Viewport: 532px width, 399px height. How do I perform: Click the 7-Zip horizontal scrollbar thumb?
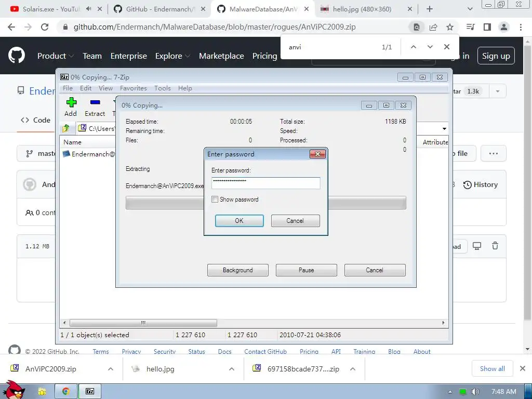[x=143, y=323]
